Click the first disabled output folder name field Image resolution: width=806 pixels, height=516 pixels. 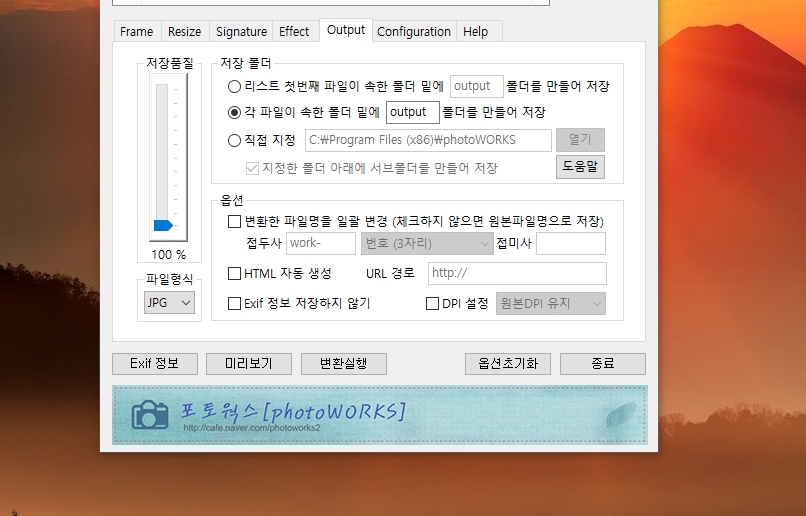tap(477, 86)
